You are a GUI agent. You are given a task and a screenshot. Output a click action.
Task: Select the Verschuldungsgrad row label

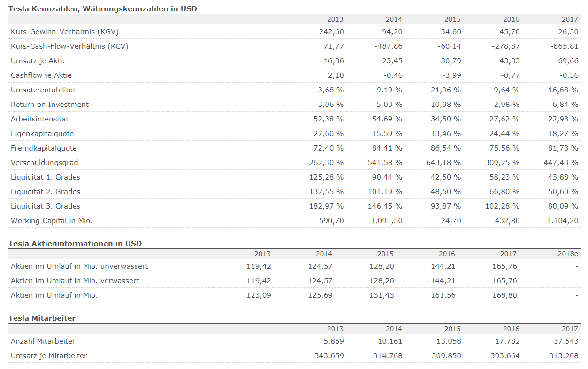pyautogui.click(x=45, y=163)
